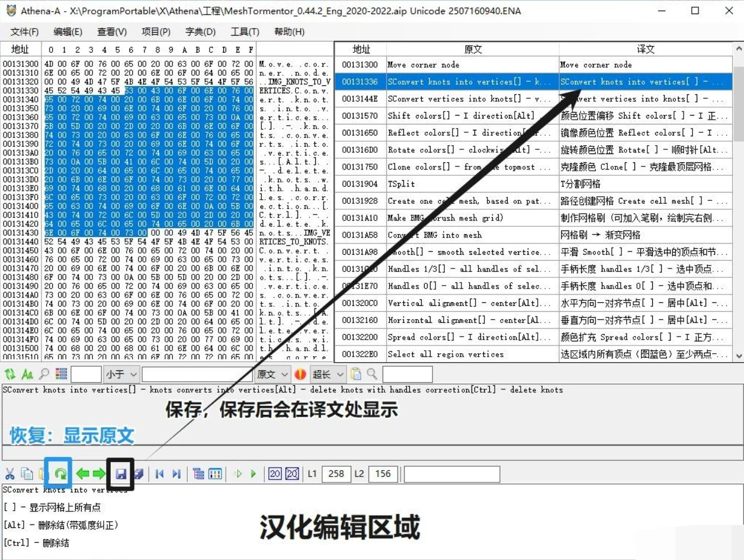
Task: Open the 原文 source dropdown
Action: [x=273, y=374]
